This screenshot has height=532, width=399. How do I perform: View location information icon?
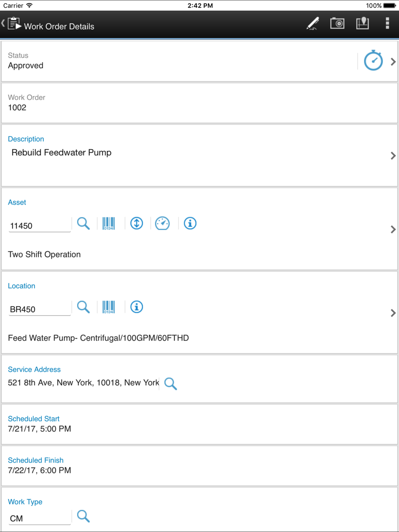(x=136, y=307)
